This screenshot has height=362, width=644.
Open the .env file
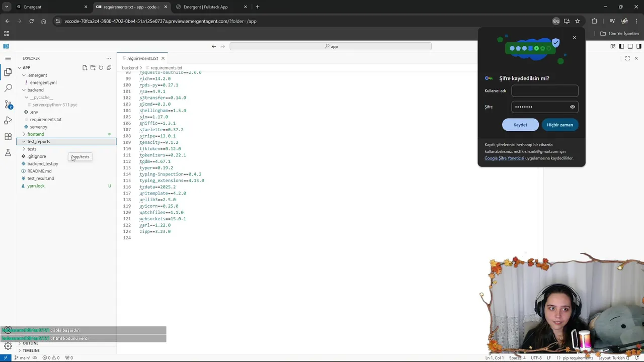34,112
